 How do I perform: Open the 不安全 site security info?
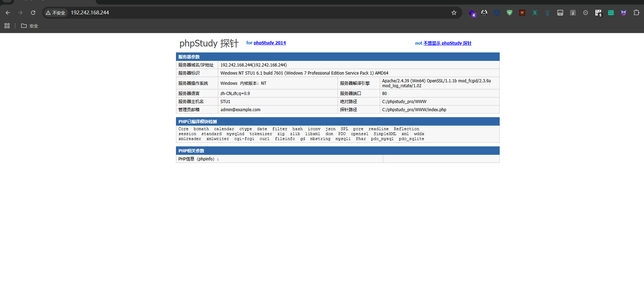(x=56, y=13)
